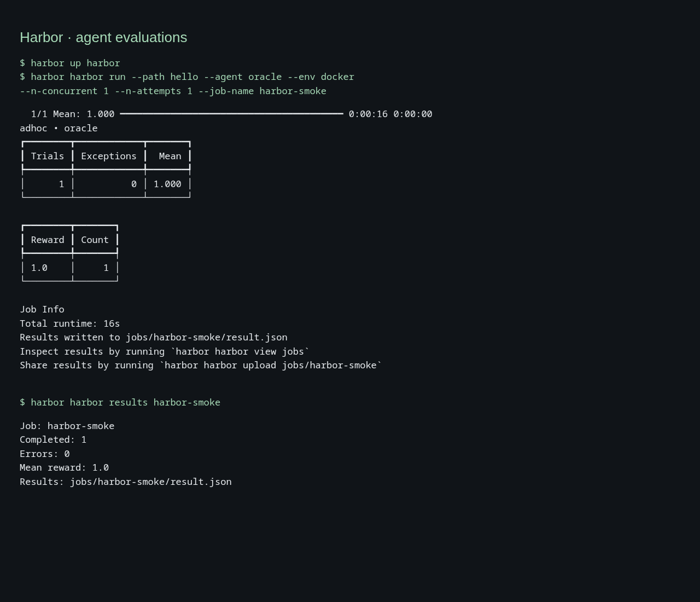This screenshot has height=602, width=700.
Task: Click the '1/1 Mean: 1.000' progress label
Action: 73,114
